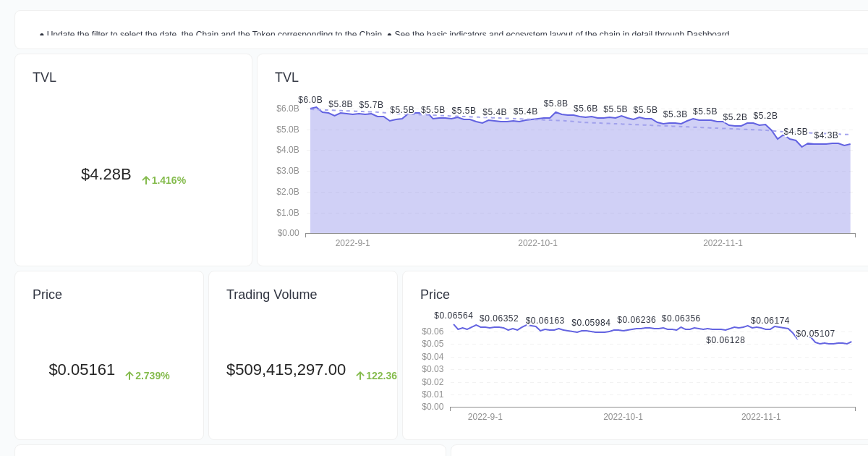Click the 2022-10-1 axis marker on TVL chart
This screenshot has height=456, width=868.
click(537, 243)
